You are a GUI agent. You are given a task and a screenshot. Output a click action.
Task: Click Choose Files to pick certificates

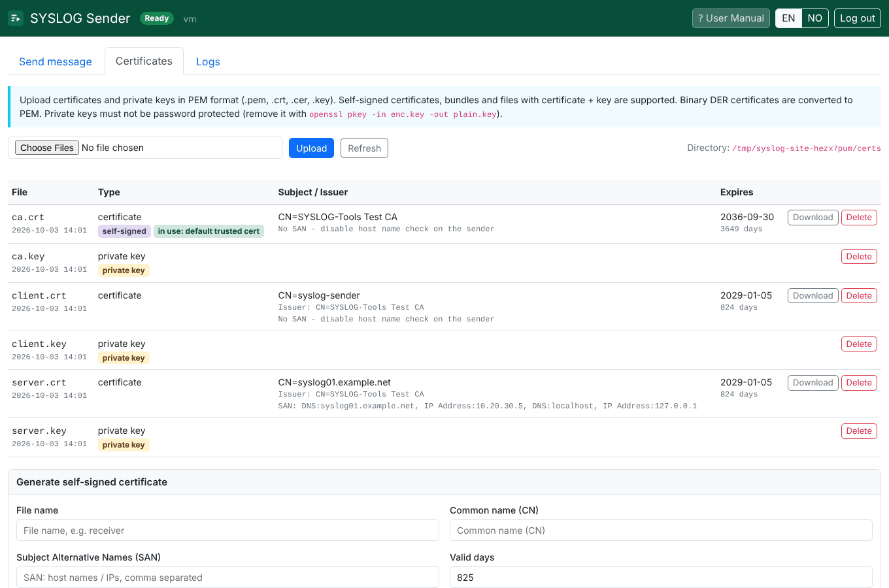coord(47,148)
